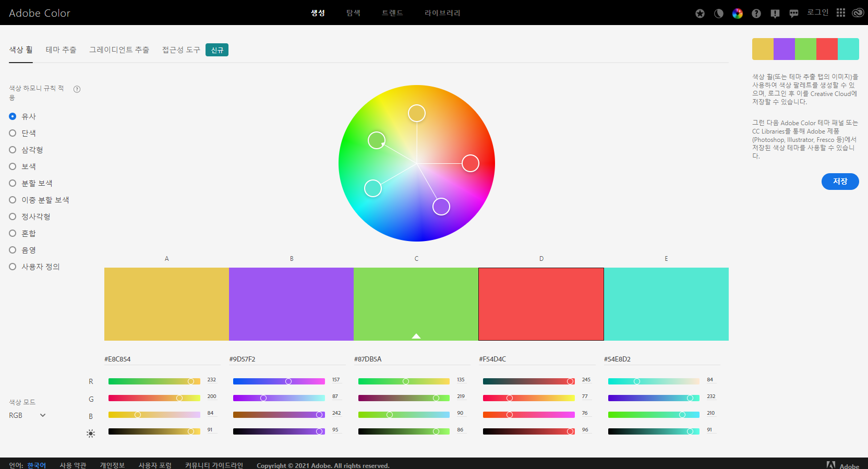Click the brightness sun icon beside sliders
The height and width of the screenshot is (469, 868).
click(91, 434)
